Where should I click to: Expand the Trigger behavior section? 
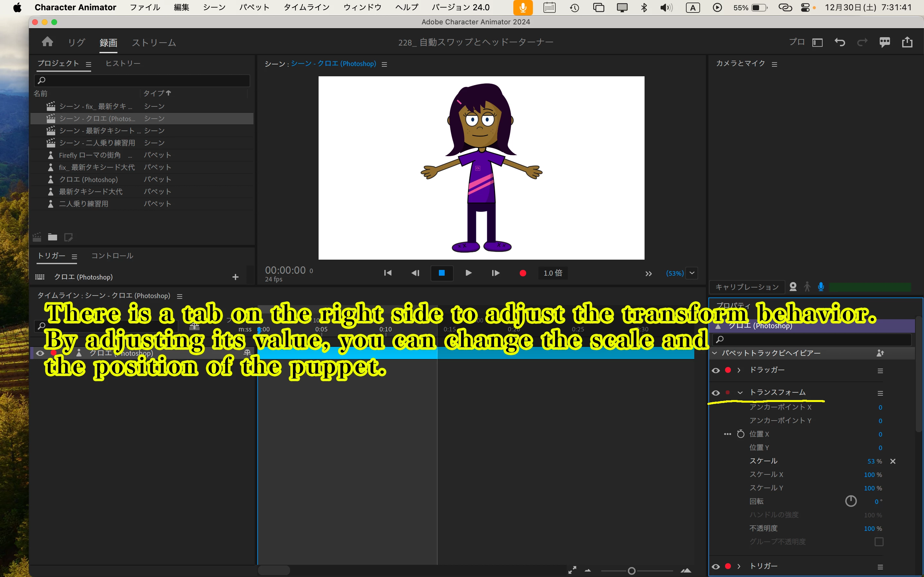click(739, 566)
